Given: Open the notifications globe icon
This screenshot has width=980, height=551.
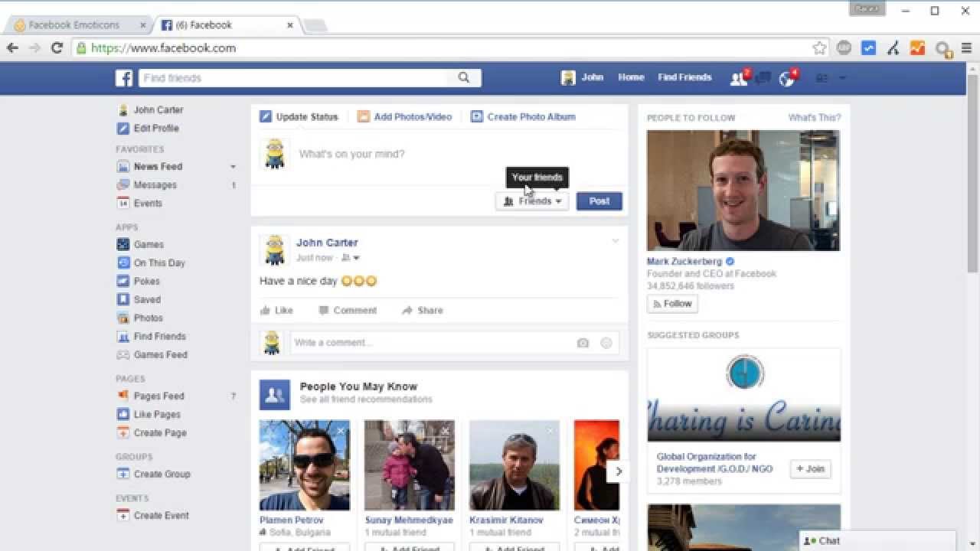Looking at the screenshot, I should (786, 78).
